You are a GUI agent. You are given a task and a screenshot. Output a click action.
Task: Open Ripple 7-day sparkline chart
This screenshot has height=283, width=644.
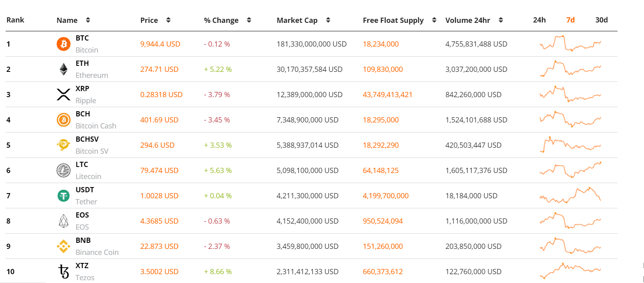tap(570, 94)
